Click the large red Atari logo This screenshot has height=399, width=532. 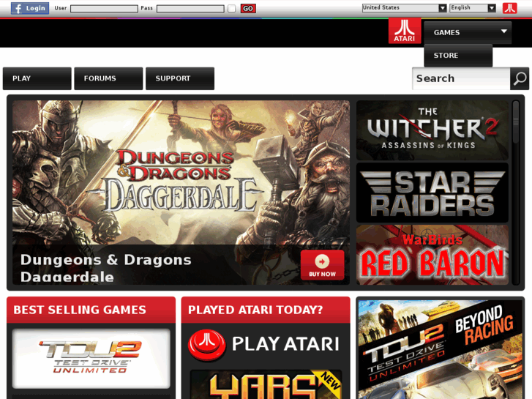pyautogui.click(x=405, y=31)
